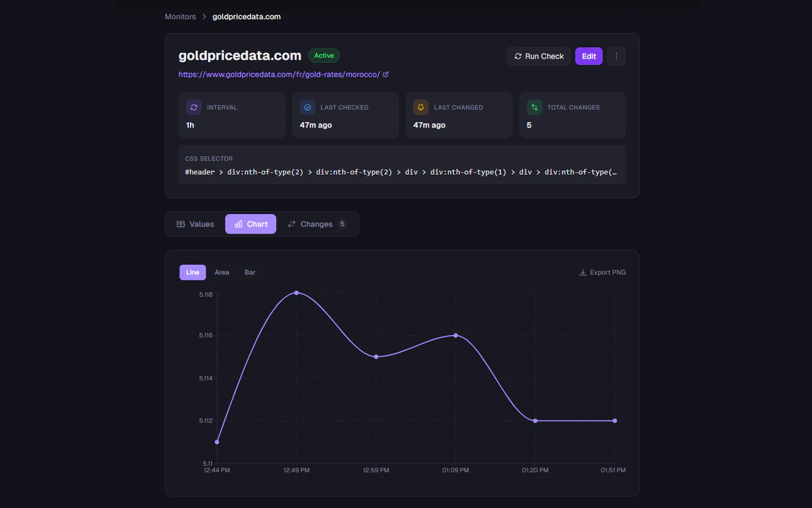Click the 01:09 PM x-axis label
Screen dimensions: 812x508
455,471
